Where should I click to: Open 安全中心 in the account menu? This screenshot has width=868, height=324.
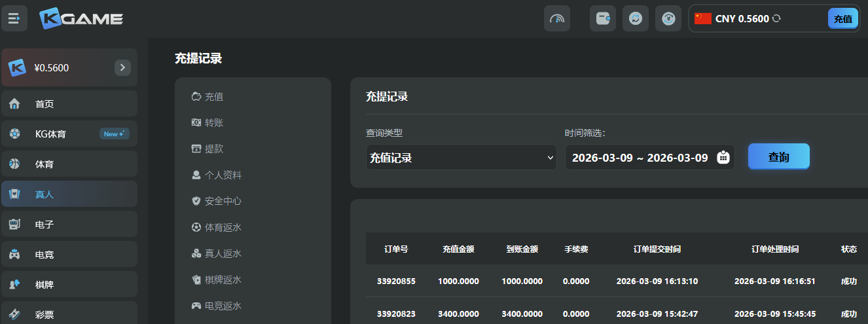(x=223, y=201)
